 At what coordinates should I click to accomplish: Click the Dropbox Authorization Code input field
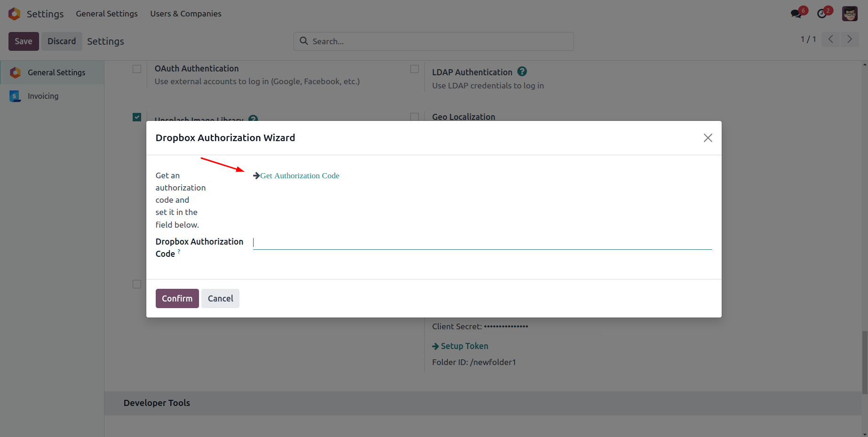tap(482, 243)
